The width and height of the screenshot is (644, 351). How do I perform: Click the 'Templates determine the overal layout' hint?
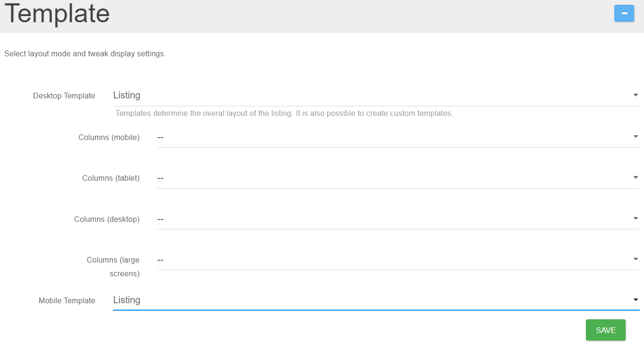pos(284,114)
